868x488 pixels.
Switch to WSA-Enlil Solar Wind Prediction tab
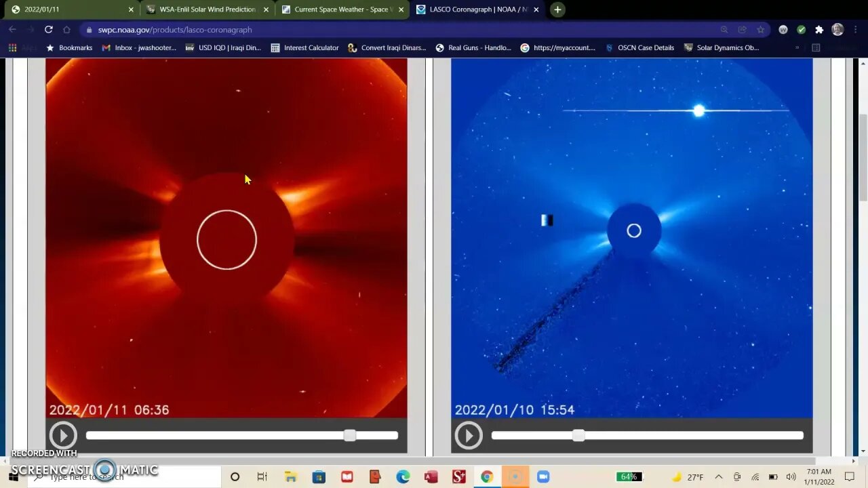207,9
